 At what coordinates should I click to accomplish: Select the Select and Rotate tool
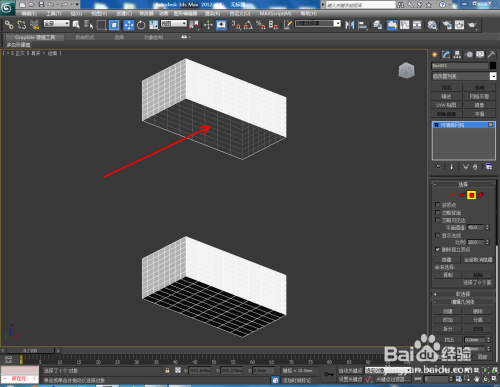tap(141, 25)
